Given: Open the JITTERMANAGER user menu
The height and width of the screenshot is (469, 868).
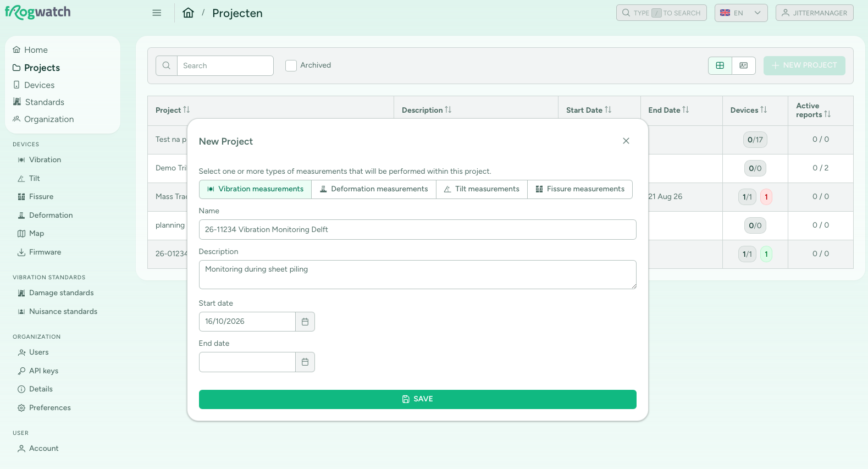Looking at the screenshot, I should 815,13.
